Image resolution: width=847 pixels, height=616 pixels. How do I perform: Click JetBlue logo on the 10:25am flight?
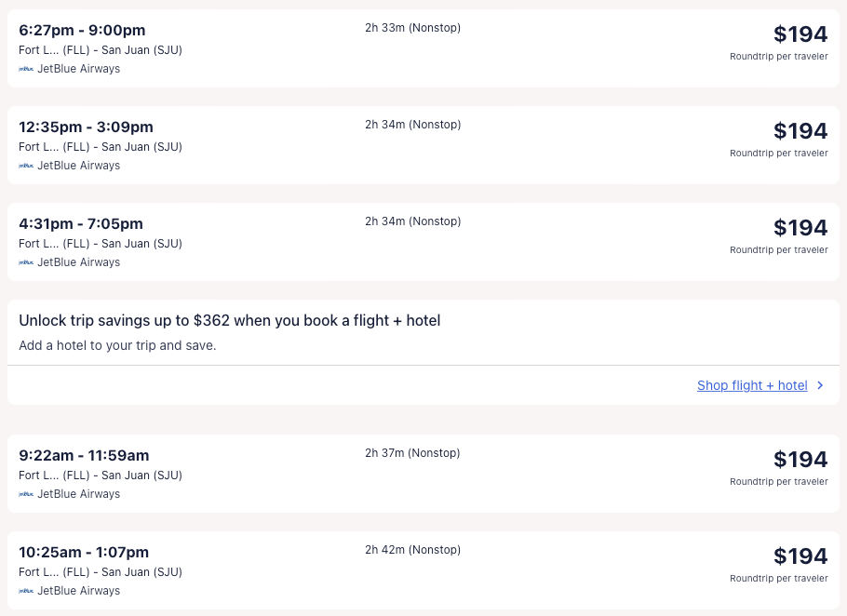pyautogui.click(x=26, y=591)
